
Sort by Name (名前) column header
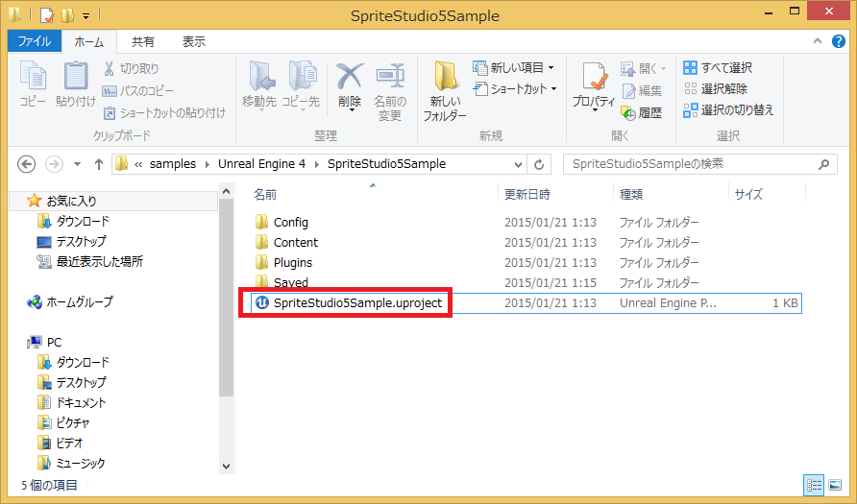pos(265,194)
